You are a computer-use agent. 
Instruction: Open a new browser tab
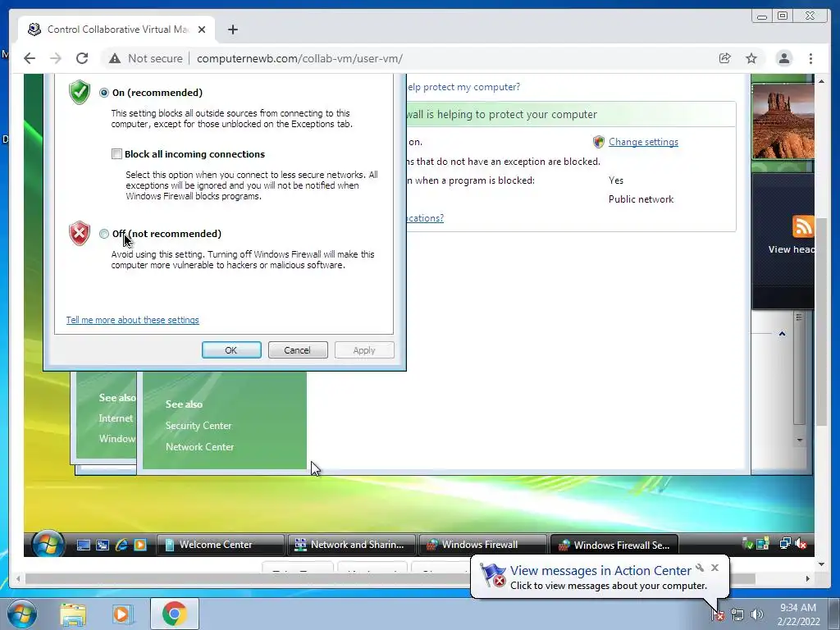point(232,30)
